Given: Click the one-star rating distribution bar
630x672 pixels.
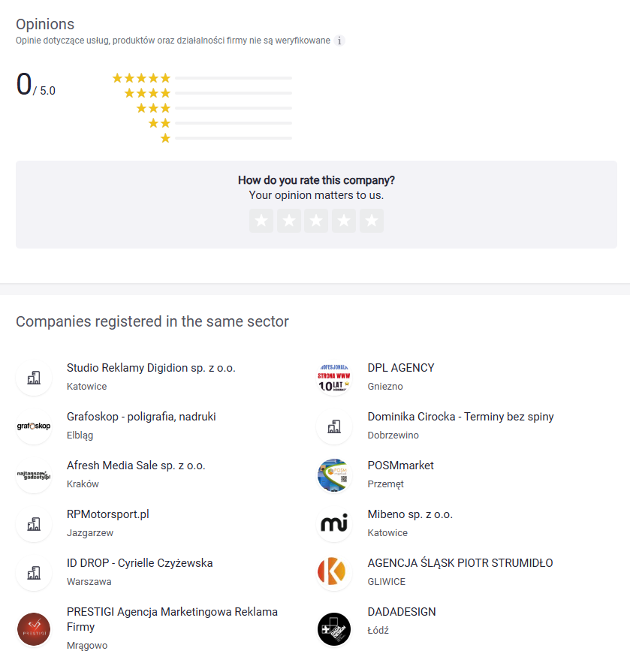Looking at the screenshot, I should [234, 138].
